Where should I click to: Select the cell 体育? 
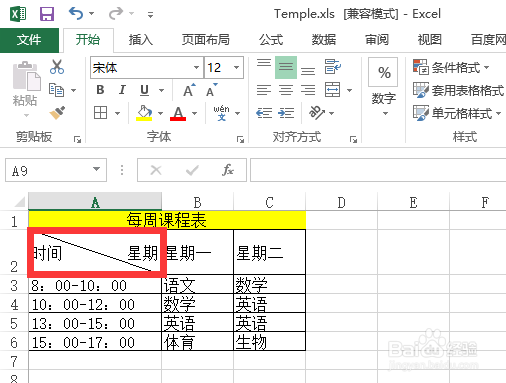coord(197,342)
